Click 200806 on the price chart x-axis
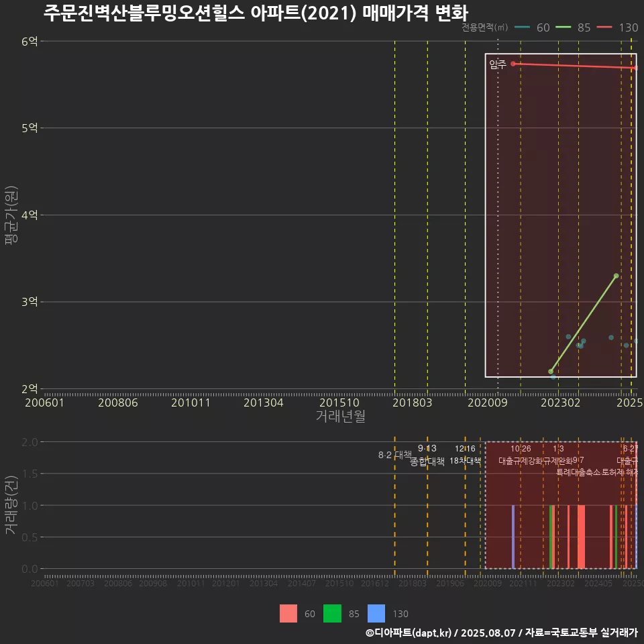 (x=118, y=402)
